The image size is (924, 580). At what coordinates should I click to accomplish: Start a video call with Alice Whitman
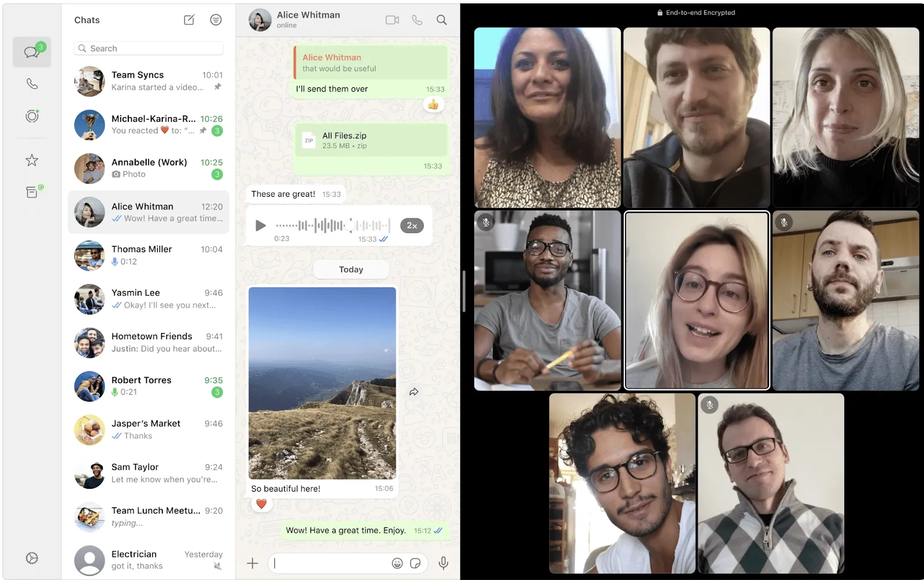click(392, 20)
